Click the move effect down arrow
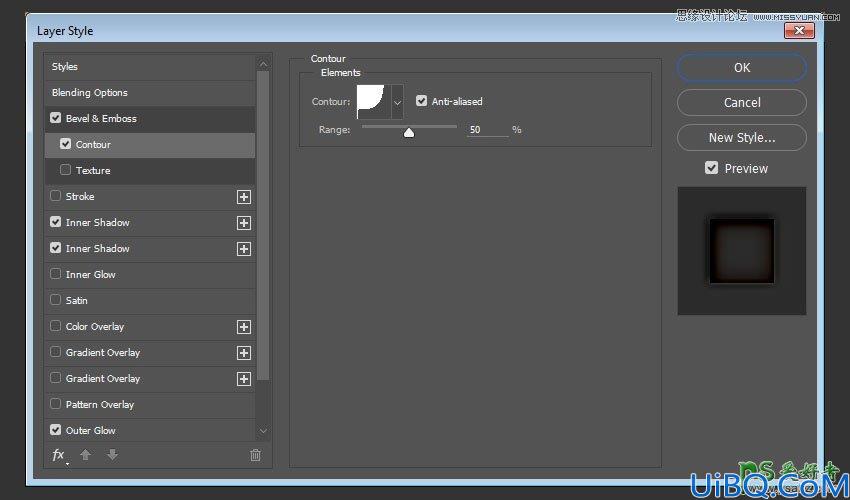The width and height of the screenshot is (850, 500). click(112, 455)
